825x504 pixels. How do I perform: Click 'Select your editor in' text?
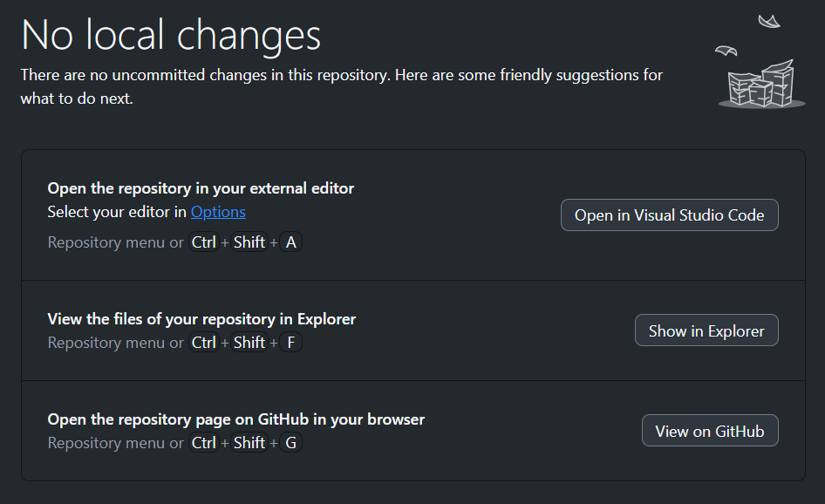tap(117, 212)
